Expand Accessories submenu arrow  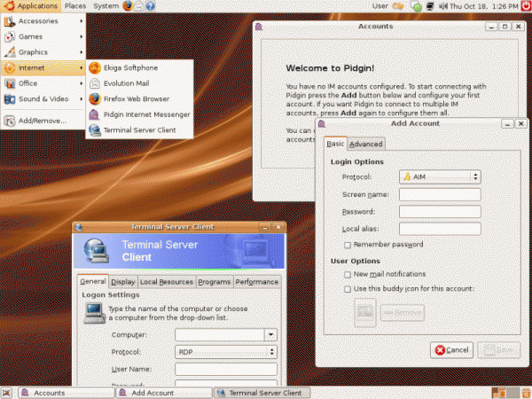pyautogui.click(x=82, y=21)
